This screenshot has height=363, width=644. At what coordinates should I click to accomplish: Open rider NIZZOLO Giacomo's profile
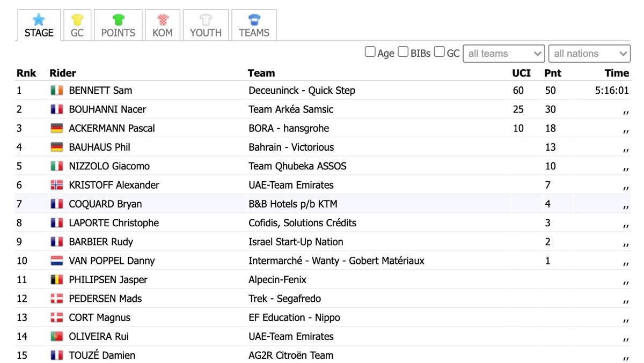[x=109, y=166]
